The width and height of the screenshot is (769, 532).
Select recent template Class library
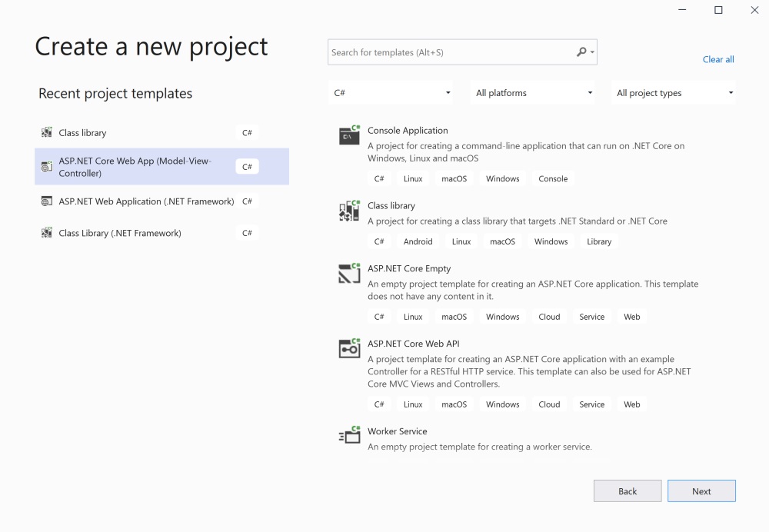point(161,132)
